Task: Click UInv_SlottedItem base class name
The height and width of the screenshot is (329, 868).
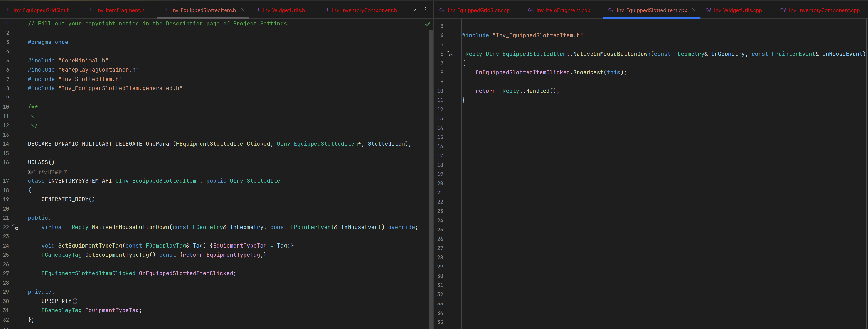Action: pos(256,181)
